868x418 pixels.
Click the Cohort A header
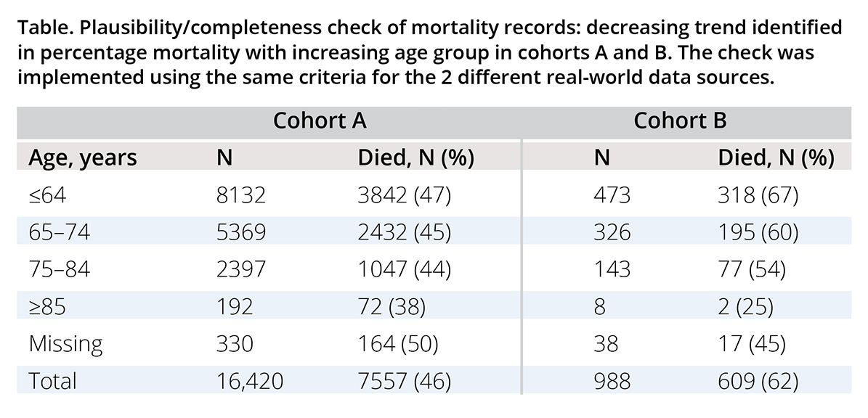319,121
